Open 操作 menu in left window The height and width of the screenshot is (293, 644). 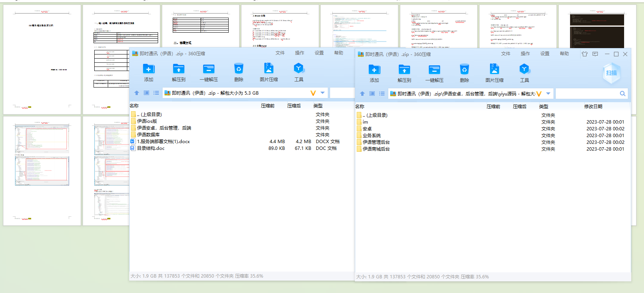(x=300, y=53)
